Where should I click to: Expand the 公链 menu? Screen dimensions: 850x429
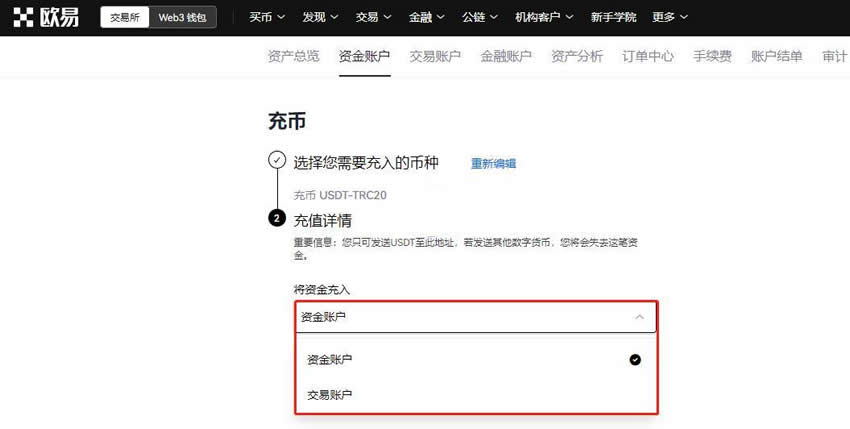coord(482,17)
